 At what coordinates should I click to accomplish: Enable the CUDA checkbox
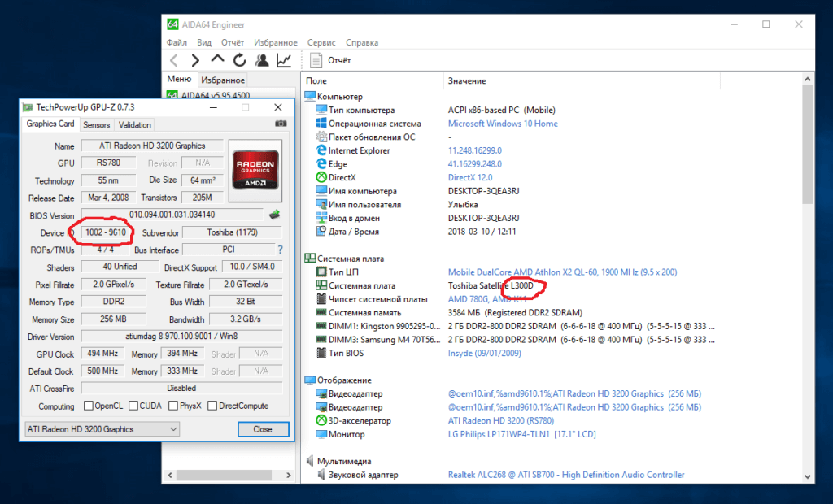point(133,406)
